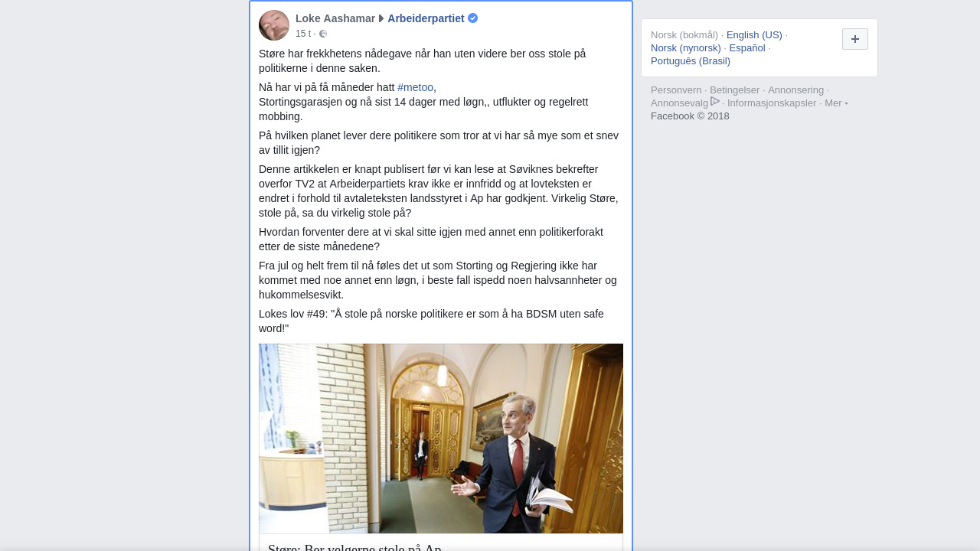Screen dimensions: 980x551
Task: Open Loke Aashamar's profile picture
Action: point(274,25)
